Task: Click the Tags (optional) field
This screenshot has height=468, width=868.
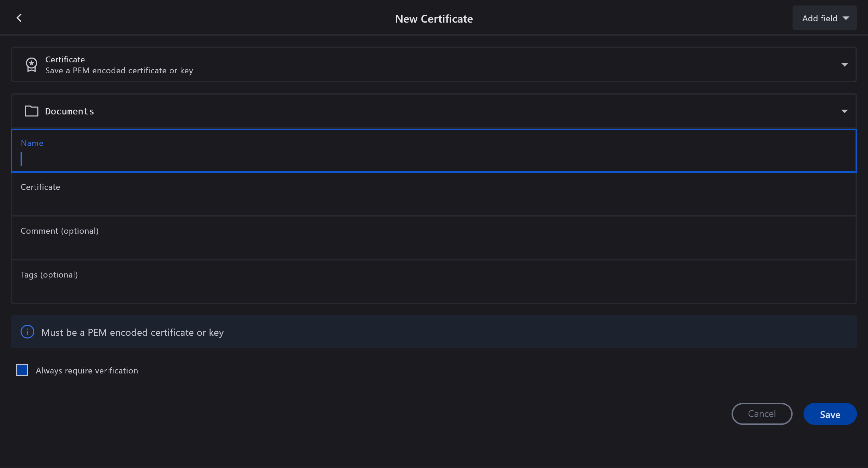Action: pyautogui.click(x=433, y=289)
